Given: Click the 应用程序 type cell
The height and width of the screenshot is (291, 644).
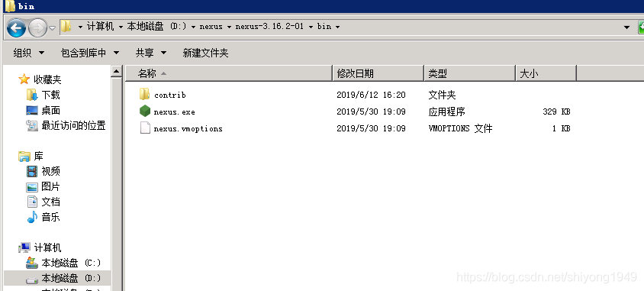Looking at the screenshot, I should tap(446, 112).
